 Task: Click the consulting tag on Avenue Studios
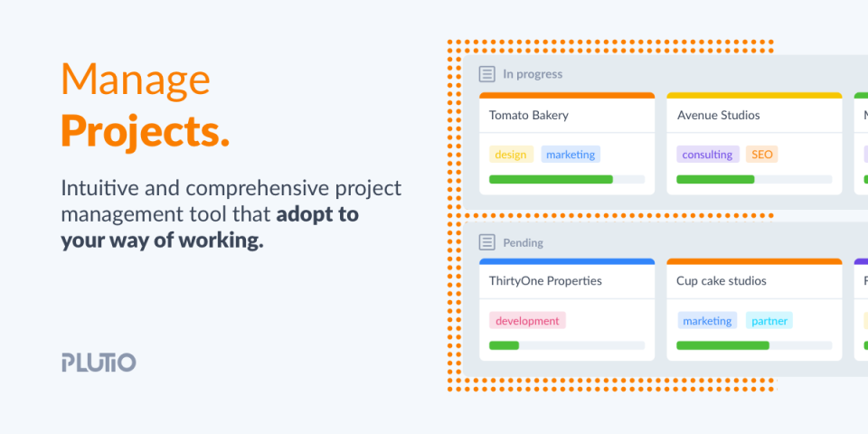pos(707,155)
